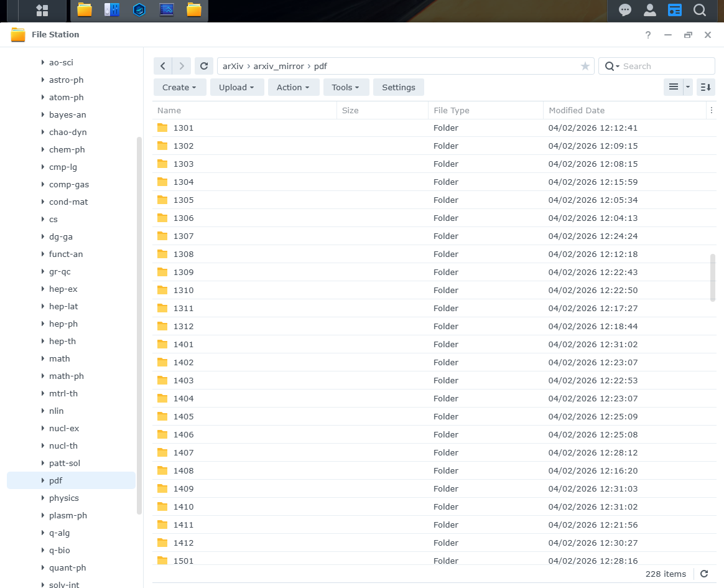This screenshot has width=724, height=588.
Task: Toggle the favorite star for pdf folder
Action: tap(585, 66)
